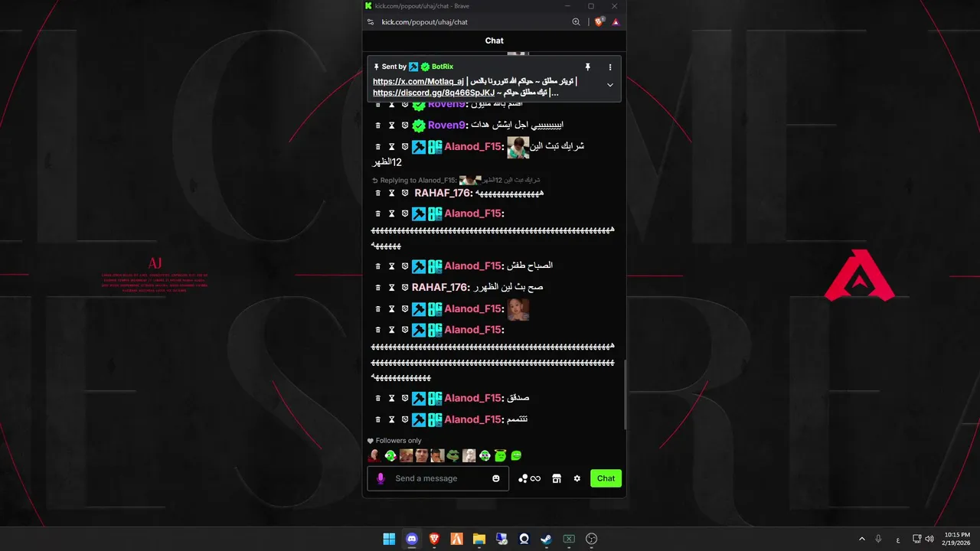Open the emoji picker in message box
Viewport: 980px width, 551px height.
point(496,478)
